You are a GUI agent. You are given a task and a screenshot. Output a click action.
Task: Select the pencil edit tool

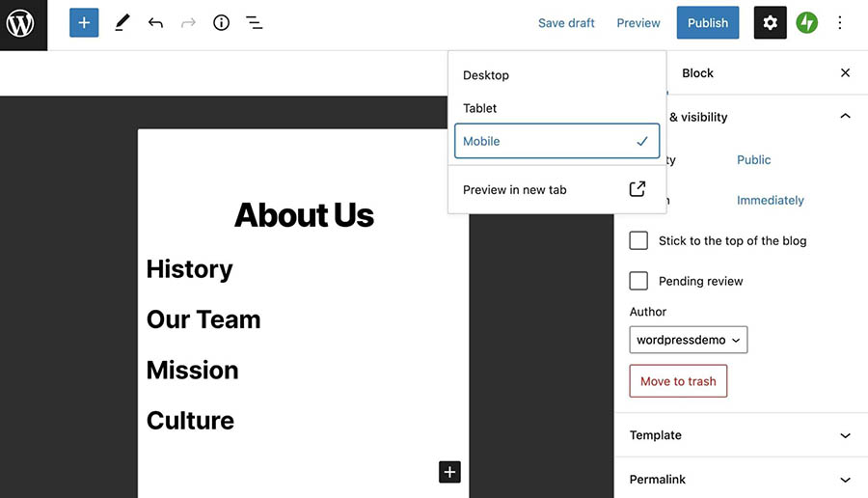[122, 23]
